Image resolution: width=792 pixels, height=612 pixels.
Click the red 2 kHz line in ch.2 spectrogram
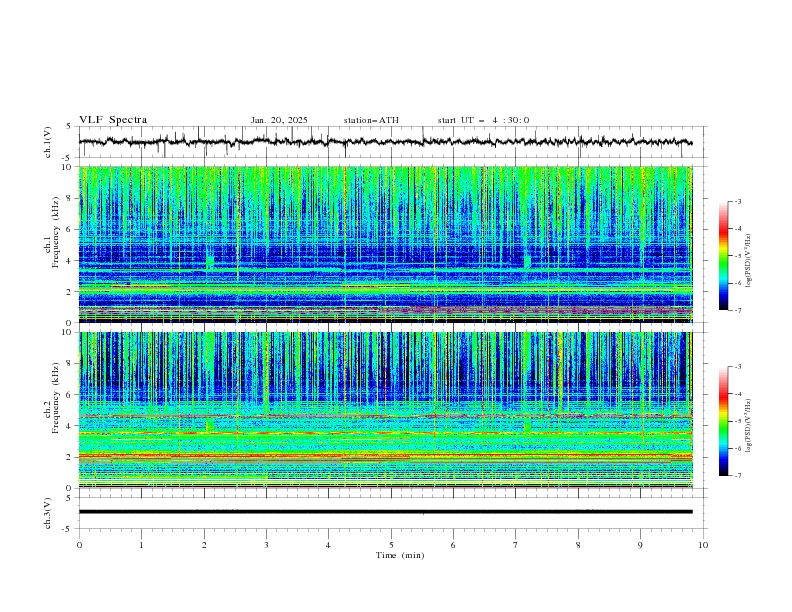[385, 456]
